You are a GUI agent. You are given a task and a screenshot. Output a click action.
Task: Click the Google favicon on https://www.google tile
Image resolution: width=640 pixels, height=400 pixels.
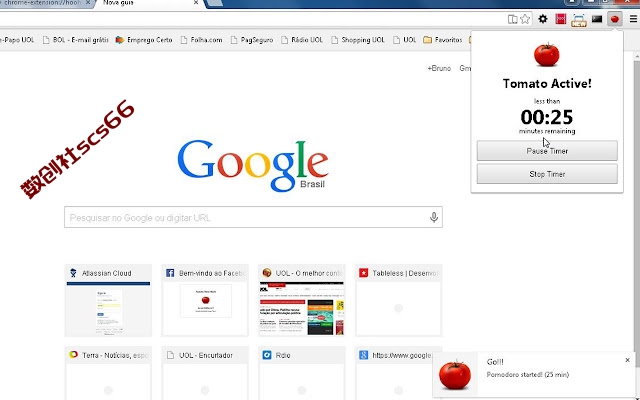point(363,355)
